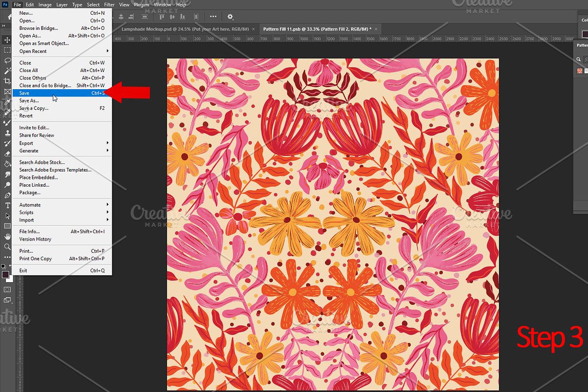
Task: Switch to Lampshade Mockup.psd tab
Action: click(185, 29)
